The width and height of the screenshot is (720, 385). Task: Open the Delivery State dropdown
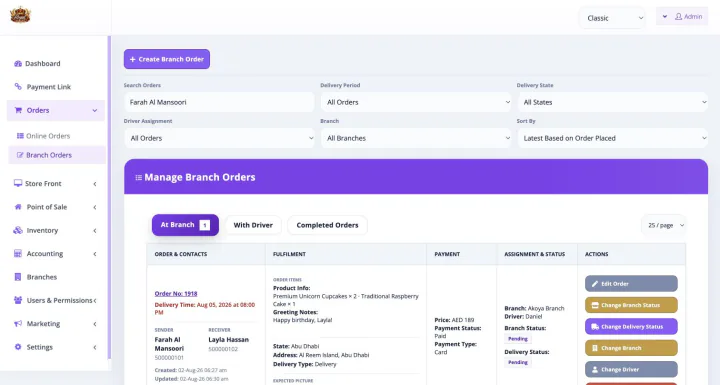click(x=613, y=102)
